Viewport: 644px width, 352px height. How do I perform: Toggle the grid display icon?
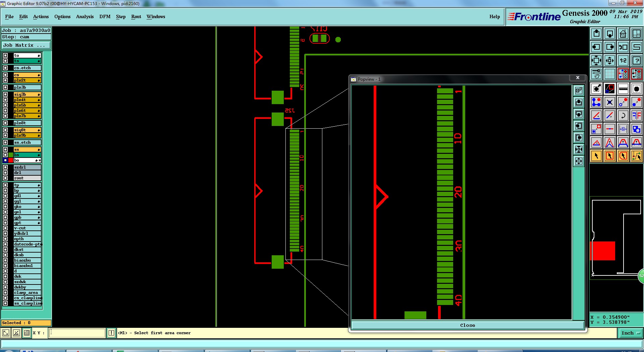click(x=610, y=74)
